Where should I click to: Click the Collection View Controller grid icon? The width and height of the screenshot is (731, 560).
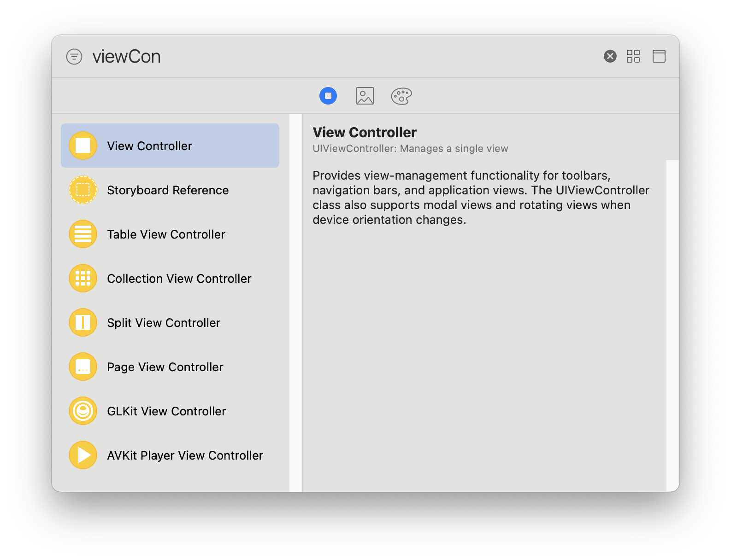(83, 278)
